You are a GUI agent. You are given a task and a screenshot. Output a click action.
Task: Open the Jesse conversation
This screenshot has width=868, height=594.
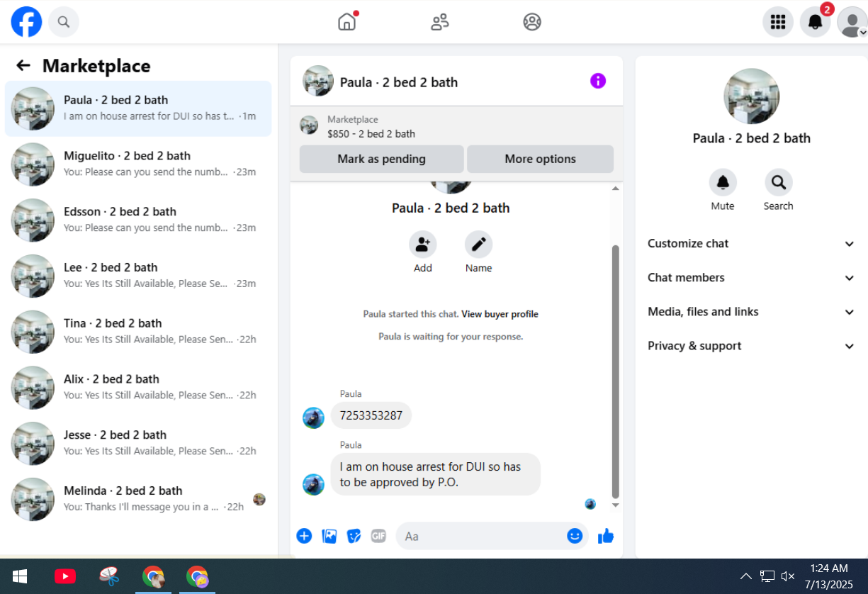pos(138,443)
